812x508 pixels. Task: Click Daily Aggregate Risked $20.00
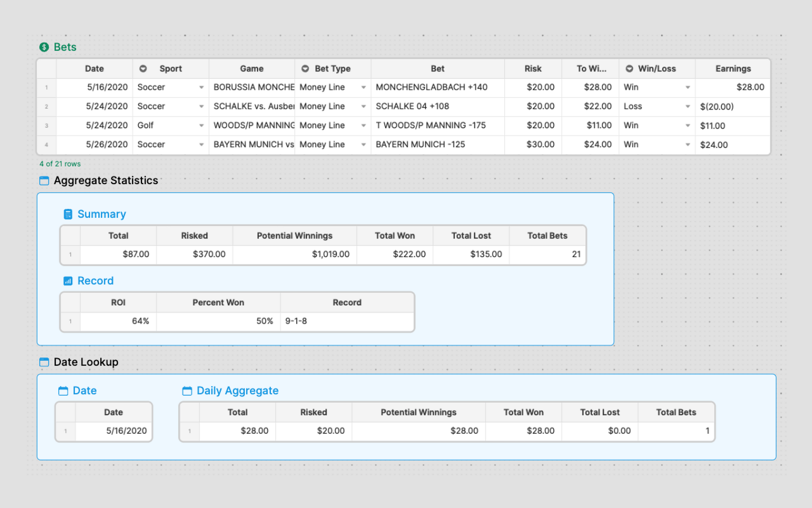point(314,431)
